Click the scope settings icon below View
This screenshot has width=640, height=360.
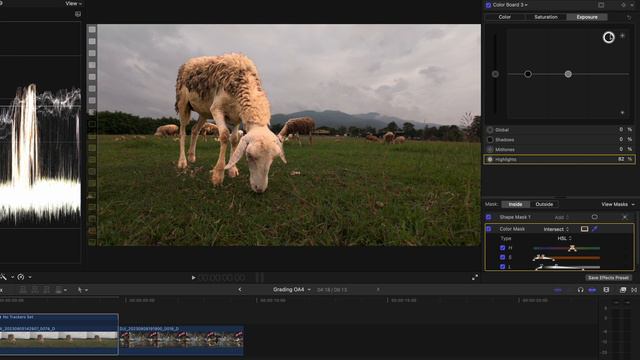[x=78, y=14]
